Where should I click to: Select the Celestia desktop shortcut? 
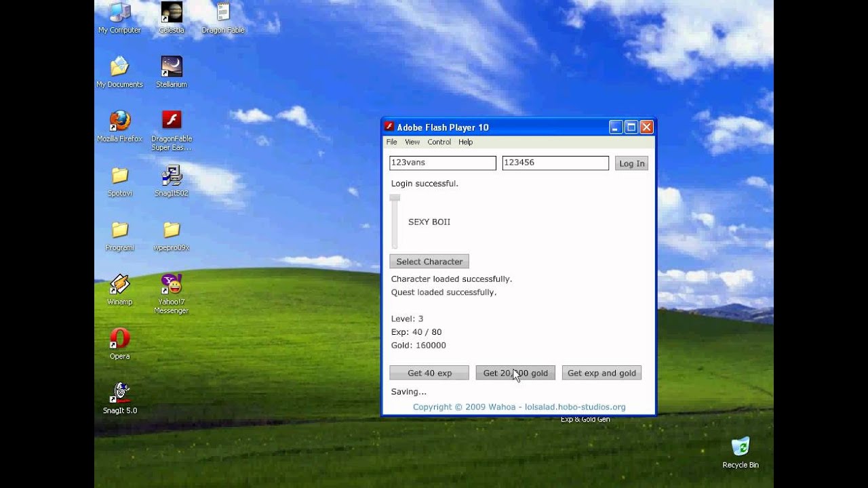pos(172,12)
